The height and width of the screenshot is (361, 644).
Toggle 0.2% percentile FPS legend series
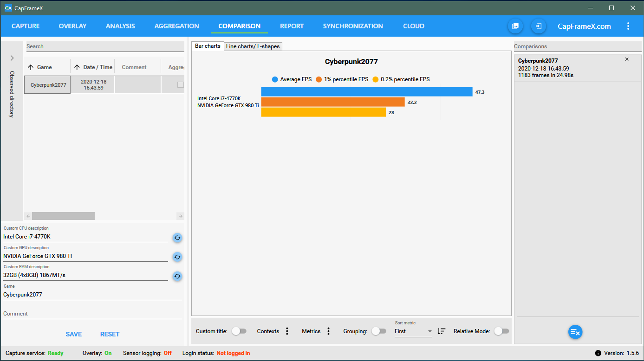pyautogui.click(x=401, y=79)
